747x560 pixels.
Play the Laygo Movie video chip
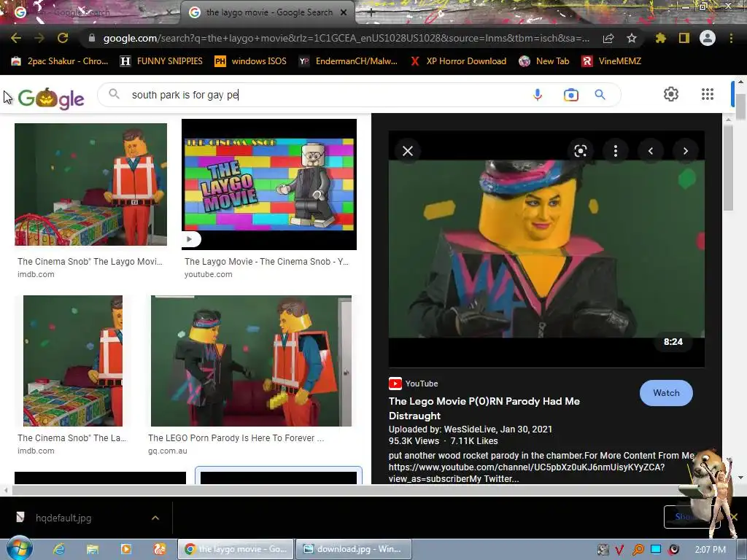191,239
